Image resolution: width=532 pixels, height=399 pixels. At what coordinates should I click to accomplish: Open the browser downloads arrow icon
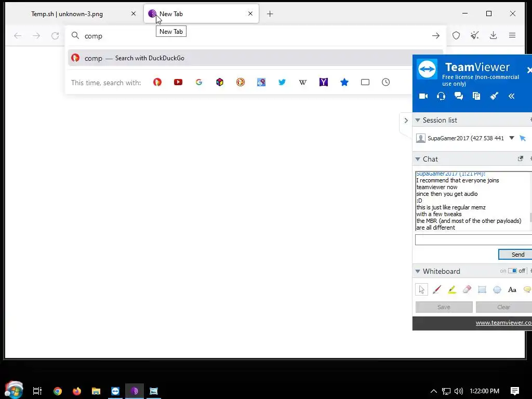point(494,35)
